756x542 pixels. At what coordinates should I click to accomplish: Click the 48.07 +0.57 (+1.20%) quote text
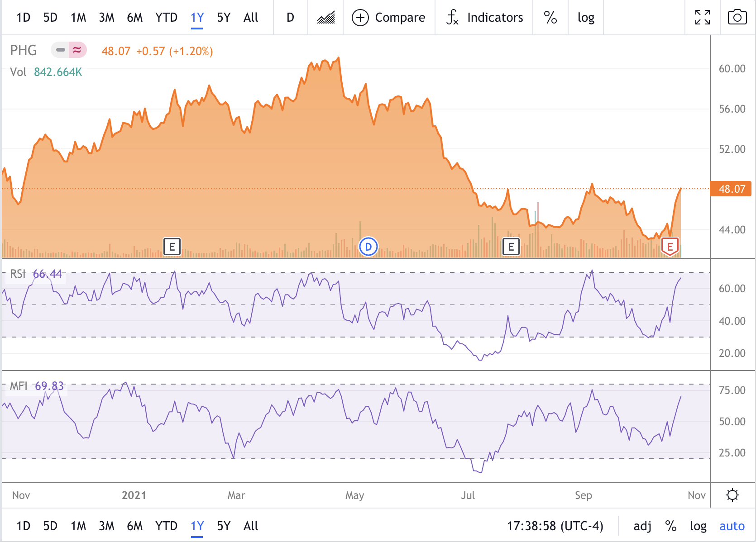pyautogui.click(x=157, y=51)
